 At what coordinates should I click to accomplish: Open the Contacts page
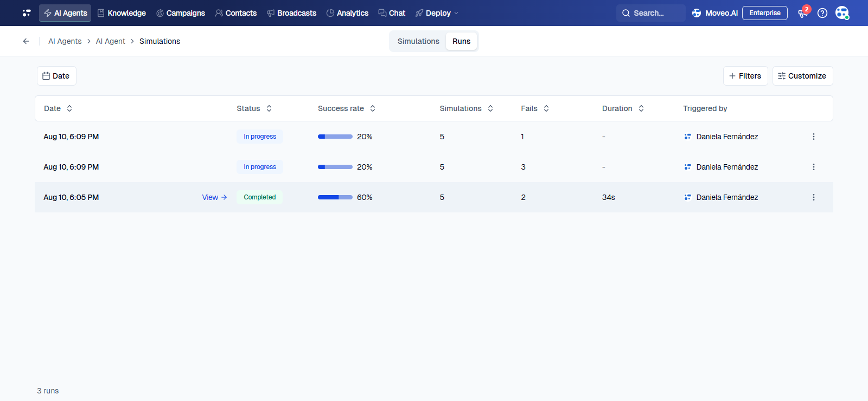[x=236, y=13]
